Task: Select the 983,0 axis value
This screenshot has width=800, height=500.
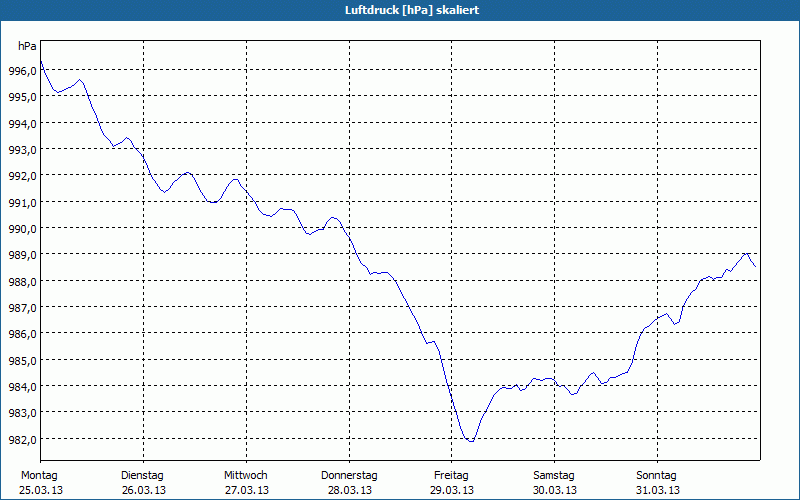Action: pos(22,413)
